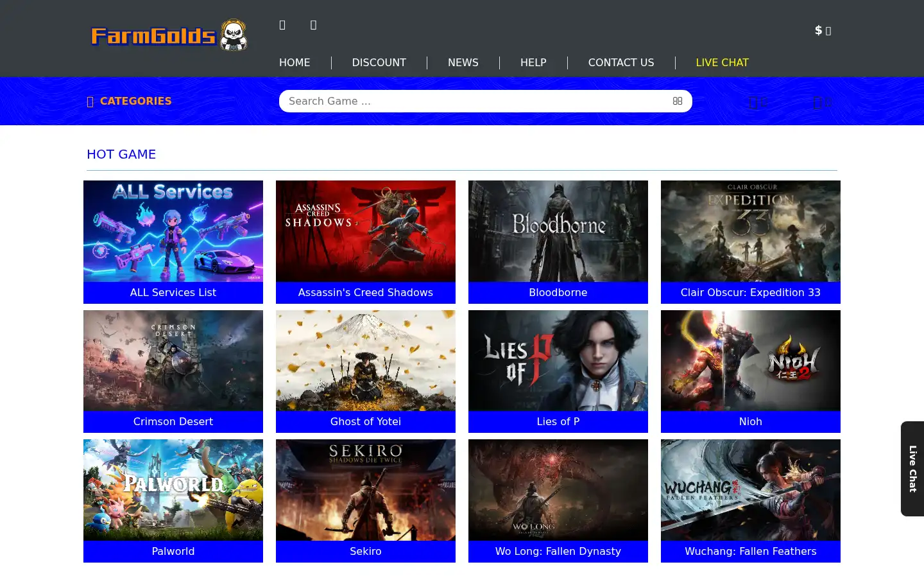Open the $ currency dropdown
The image size is (924, 578).
point(823,30)
